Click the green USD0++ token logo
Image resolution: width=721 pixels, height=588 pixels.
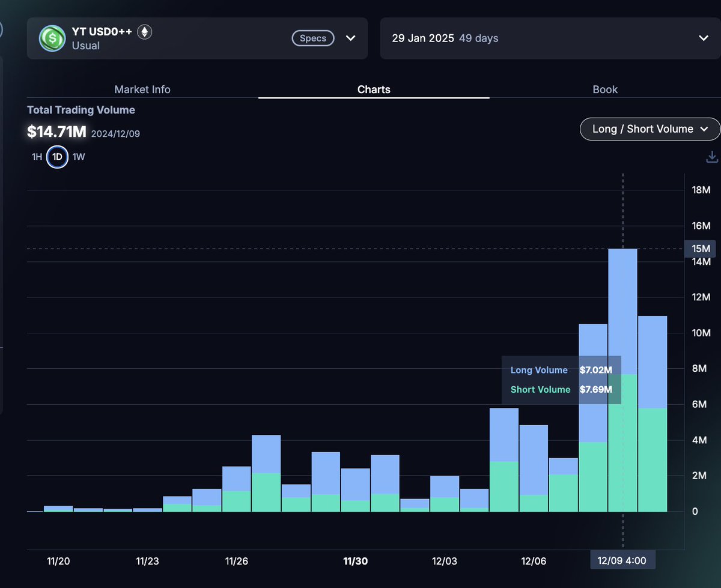[52, 38]
